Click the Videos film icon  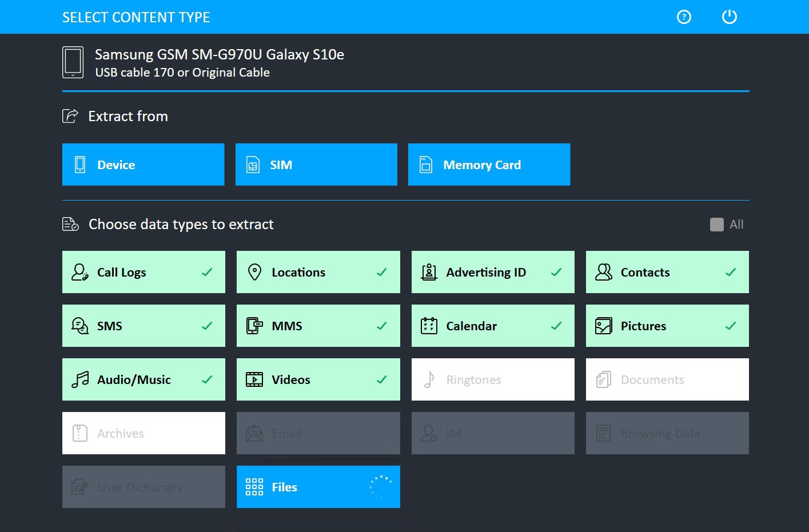255,379
